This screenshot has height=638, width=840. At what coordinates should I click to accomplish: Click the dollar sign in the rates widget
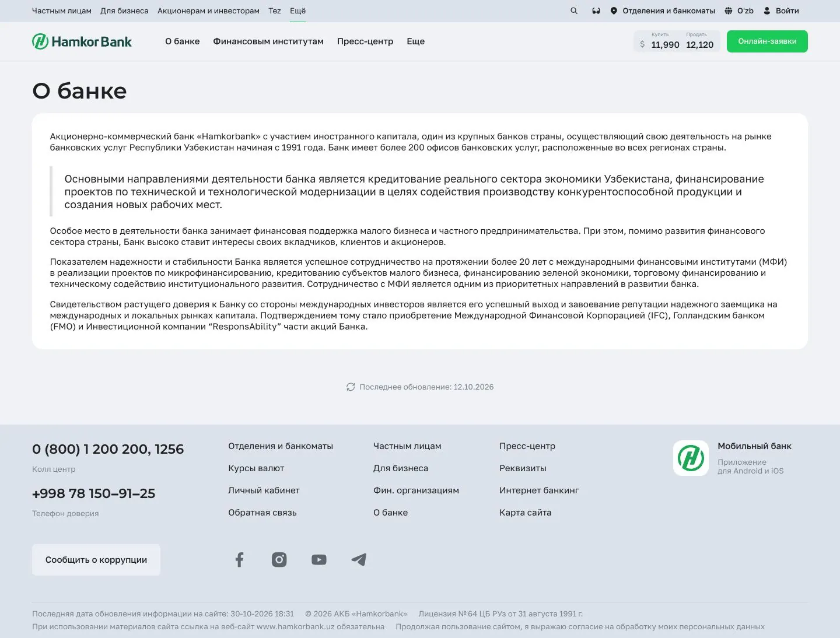(642, 44)
